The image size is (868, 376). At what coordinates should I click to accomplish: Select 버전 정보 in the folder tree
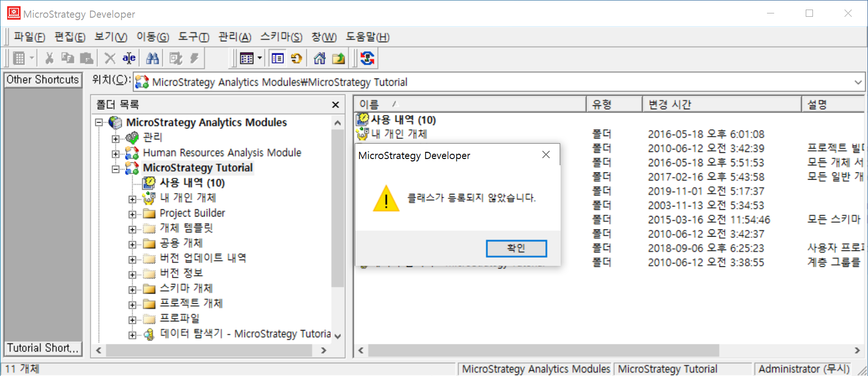coord(181,273)
